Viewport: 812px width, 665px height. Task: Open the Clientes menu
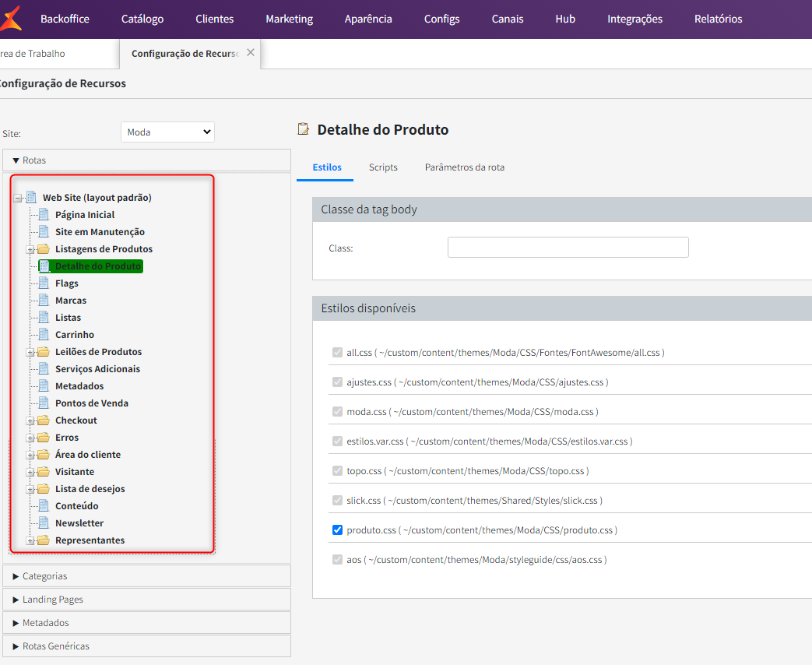tap(214, 19)
